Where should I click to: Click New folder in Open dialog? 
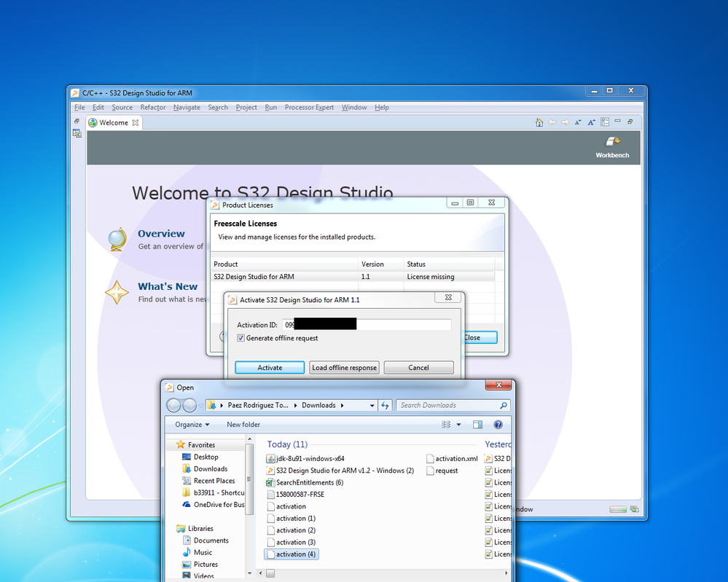point(243,425)
